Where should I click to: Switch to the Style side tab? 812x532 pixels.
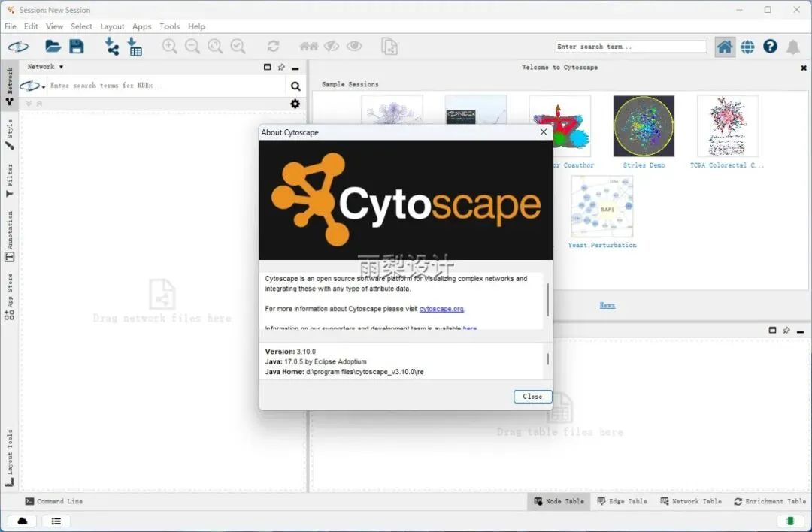pyautogui.click(x=9, y=135)
